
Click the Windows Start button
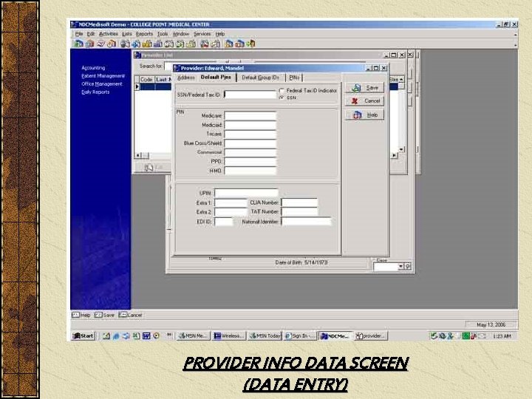[x=83, y=336]
